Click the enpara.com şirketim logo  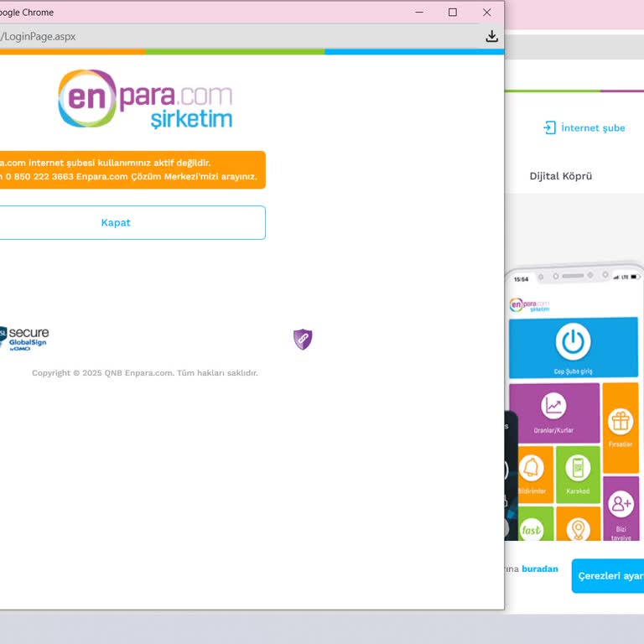click(x=145, y=99)
